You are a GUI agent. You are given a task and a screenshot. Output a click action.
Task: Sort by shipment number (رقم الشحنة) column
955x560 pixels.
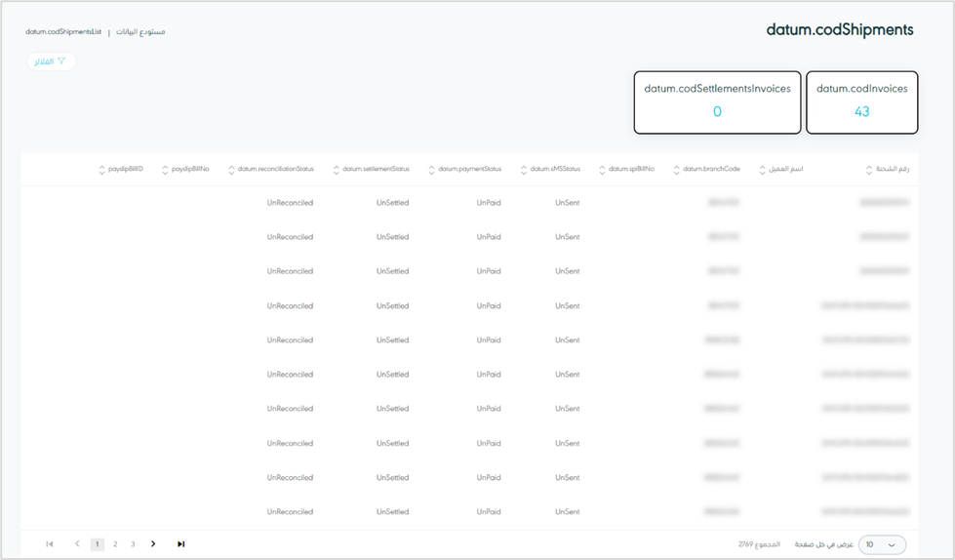point(869,170)
